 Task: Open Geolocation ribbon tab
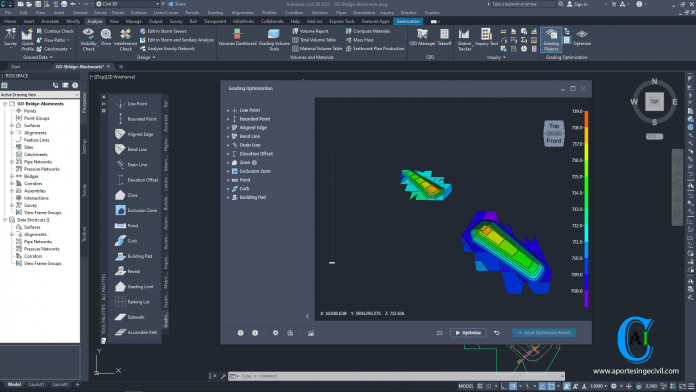408,21
